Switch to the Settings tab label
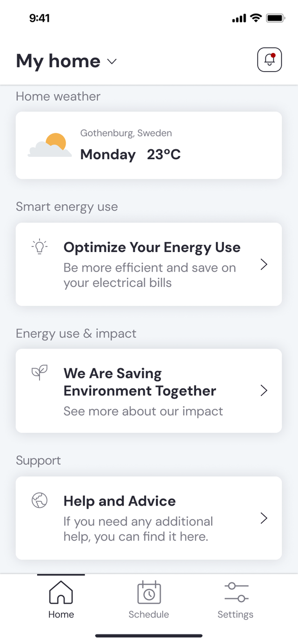 [x=236, y=614]
